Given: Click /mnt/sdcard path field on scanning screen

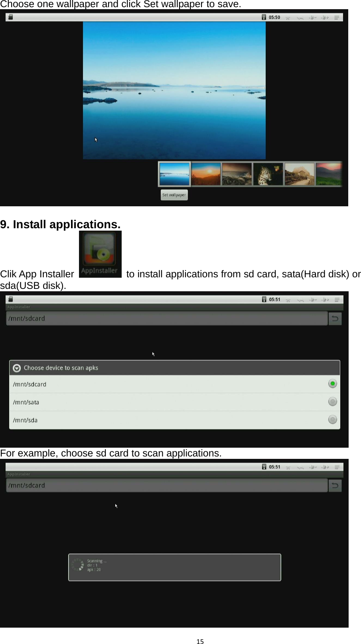Looking at the screenshot, I should click(x=167, y=485).
